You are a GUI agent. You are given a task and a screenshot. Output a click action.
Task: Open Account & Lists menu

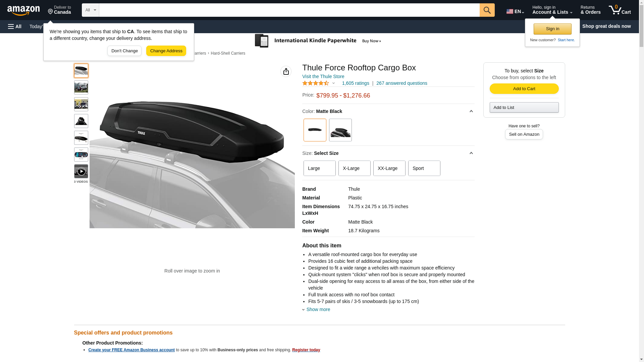[552, 10]
